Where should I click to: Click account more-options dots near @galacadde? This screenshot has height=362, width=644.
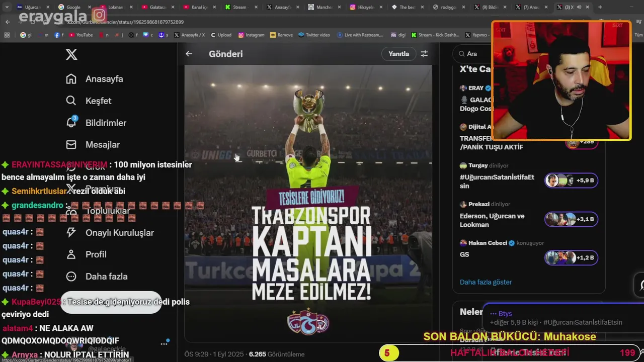coord(164,343)
